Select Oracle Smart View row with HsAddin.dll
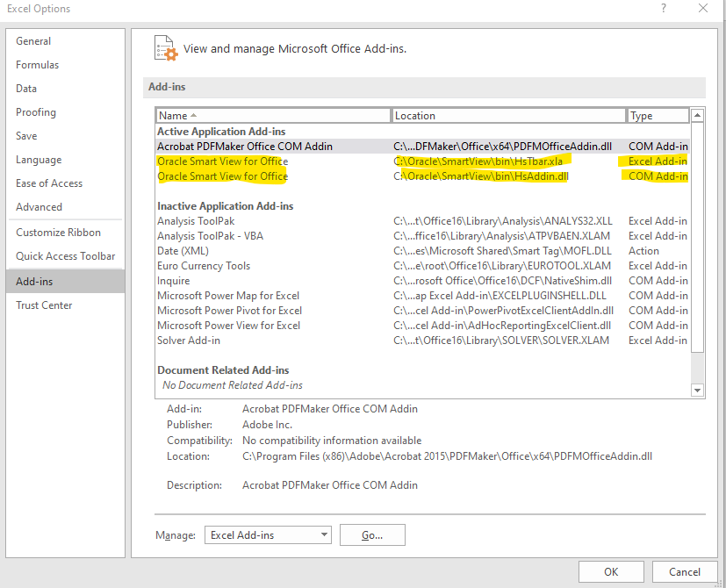Viewport: 726px width, 588px height. coord(422,176)
